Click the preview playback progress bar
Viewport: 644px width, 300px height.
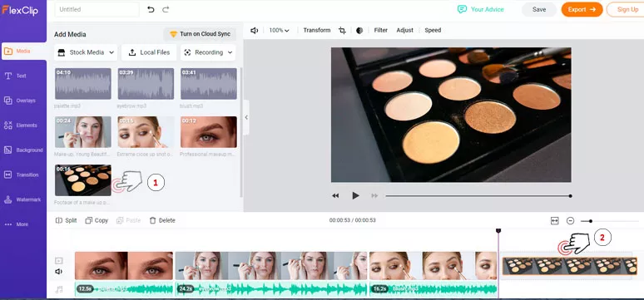(478, 196)
